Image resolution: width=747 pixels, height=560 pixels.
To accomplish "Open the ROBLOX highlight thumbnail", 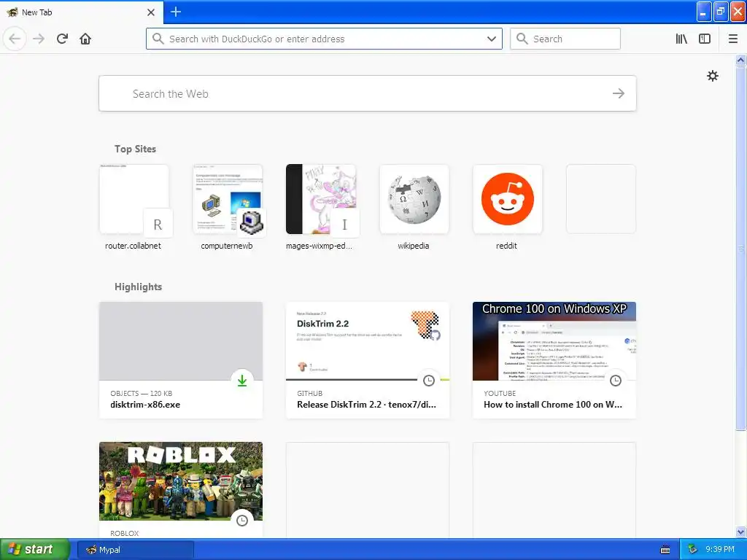I will pyautogui.click(x=181, y=481).
